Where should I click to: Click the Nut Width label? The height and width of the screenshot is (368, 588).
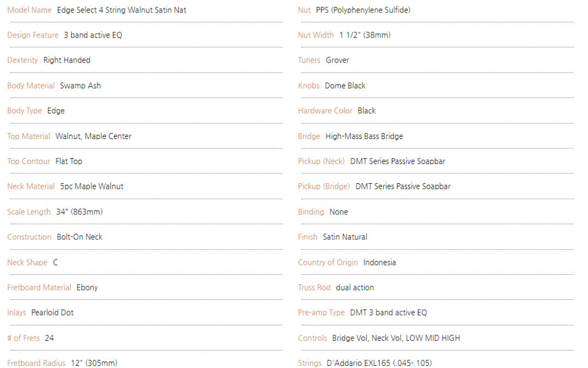click(316, 35)
